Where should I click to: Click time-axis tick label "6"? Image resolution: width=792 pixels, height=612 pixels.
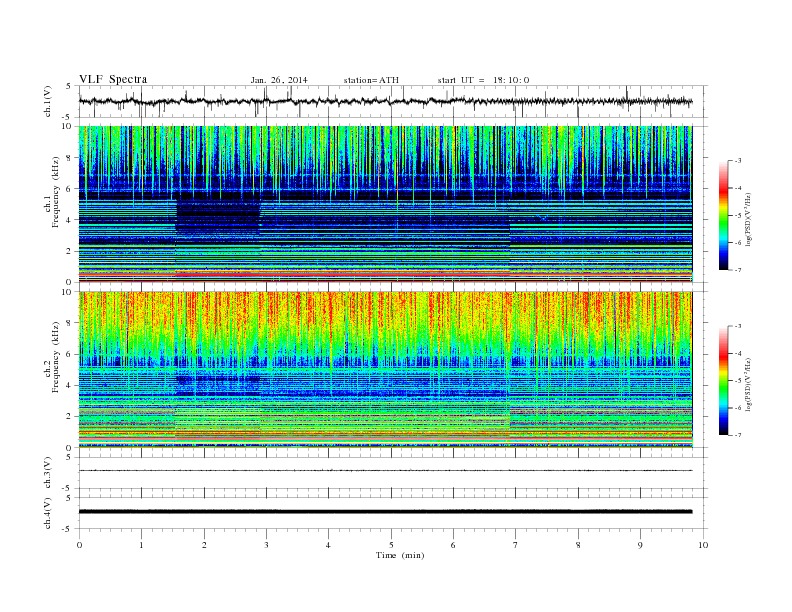(453, 545)
